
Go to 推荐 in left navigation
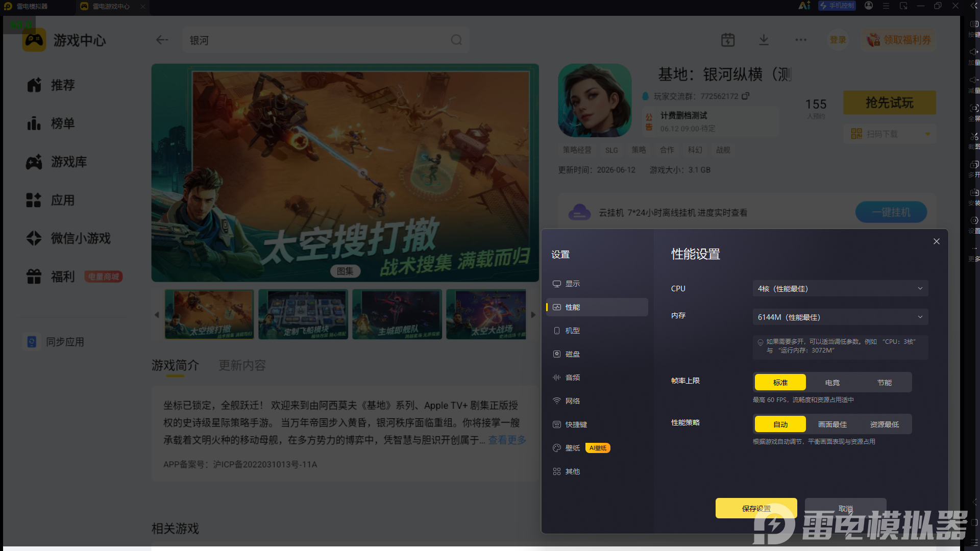(51, 85)
